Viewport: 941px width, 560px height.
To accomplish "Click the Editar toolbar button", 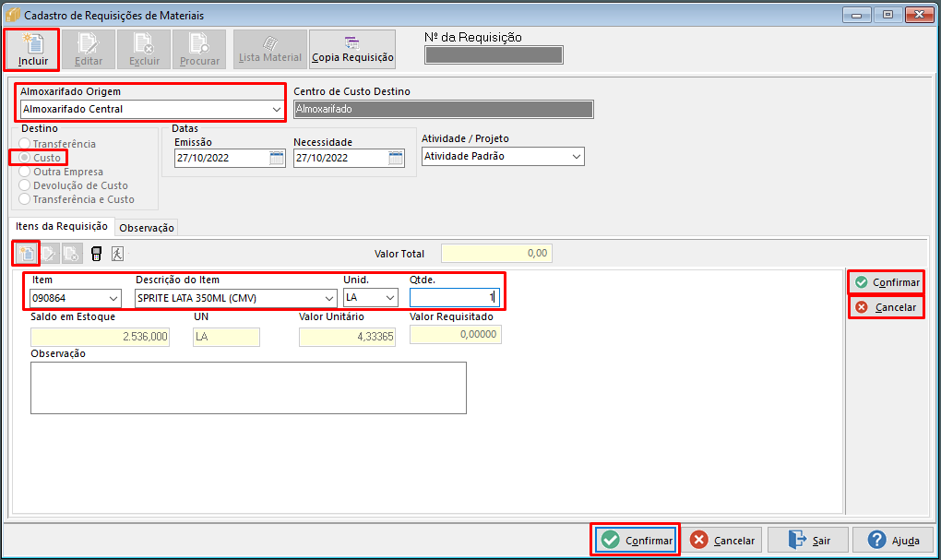I will pyautogui.click(x=89, y=49).
